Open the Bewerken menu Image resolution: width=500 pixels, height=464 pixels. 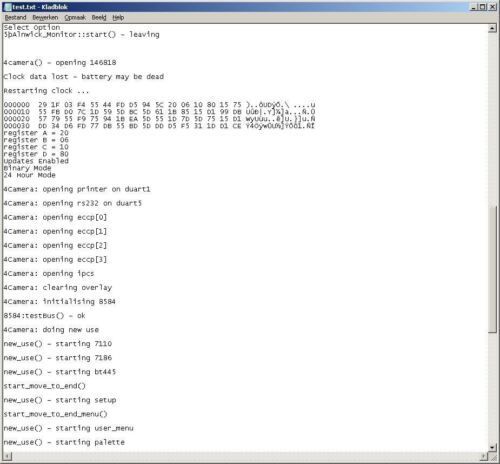tap(45, 17)
